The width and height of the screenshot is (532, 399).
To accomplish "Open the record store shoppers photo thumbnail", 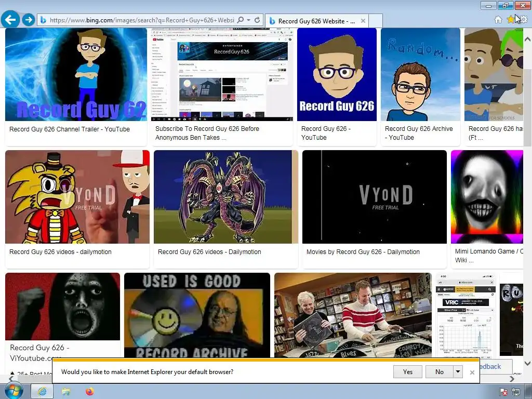I will [x=353, y=315].
